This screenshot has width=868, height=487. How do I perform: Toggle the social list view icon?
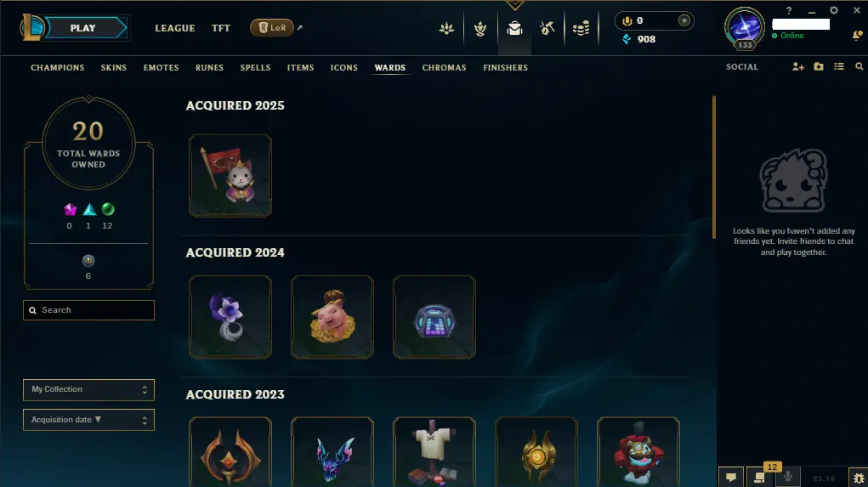point(839,66)
